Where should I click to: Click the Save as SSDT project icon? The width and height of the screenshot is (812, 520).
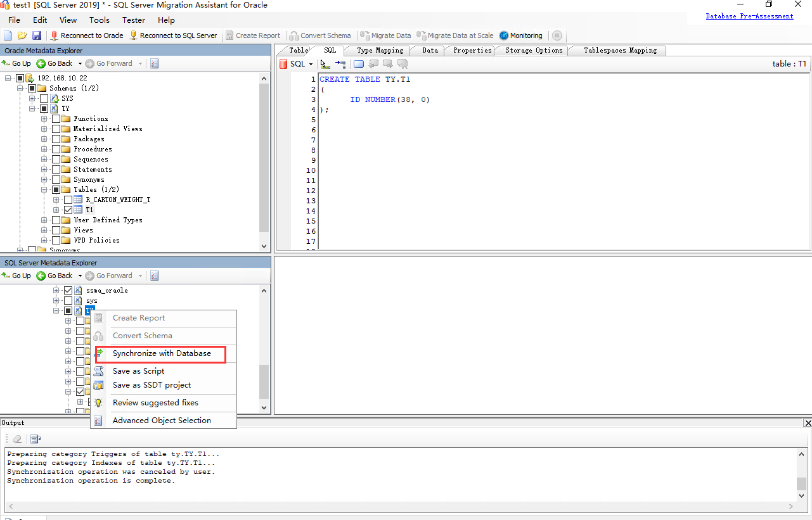(x=98, y=385)
